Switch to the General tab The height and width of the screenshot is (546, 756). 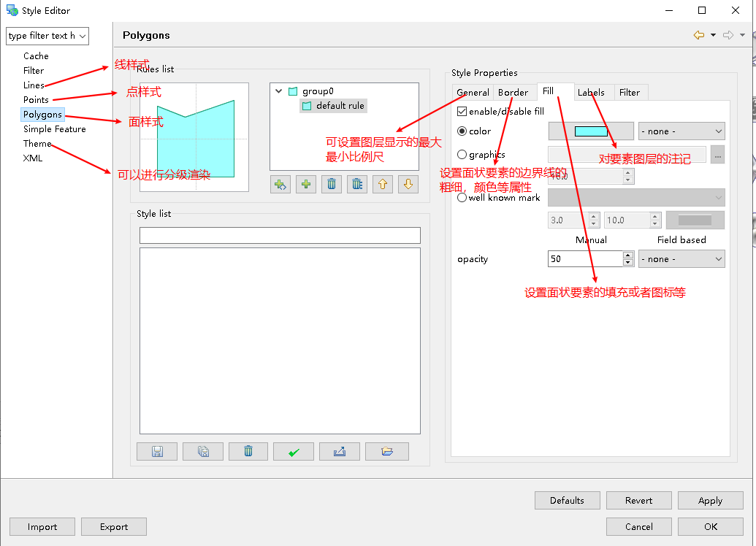[x=473, y=93]
